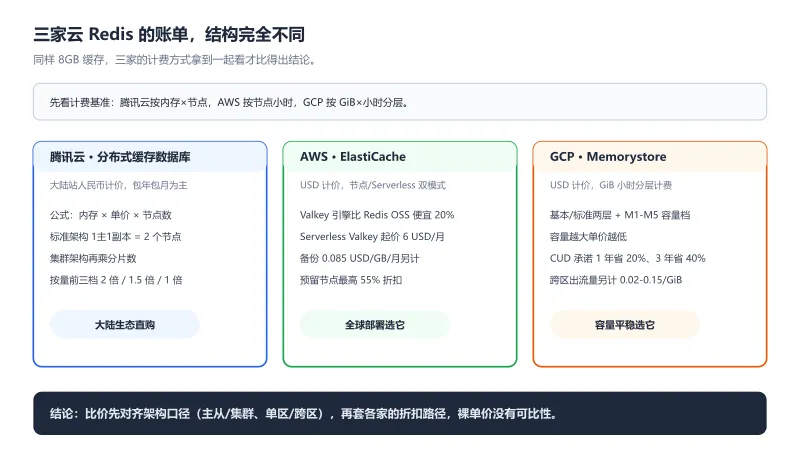Click 跨区出流量另计 0.02-0.15/GiB line
This screenshot has height=450, width=800.
tap(616, 280)
